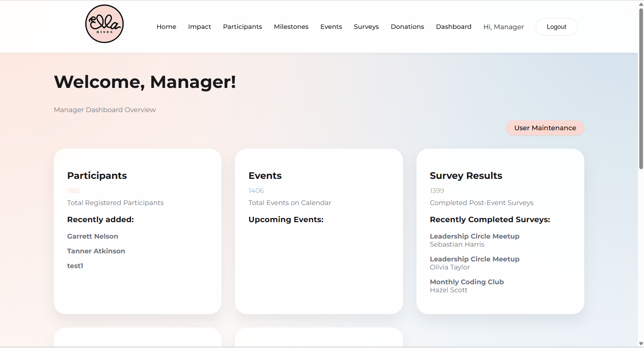Open the Milestones nav item
The image size is (644, 348).
291,27
